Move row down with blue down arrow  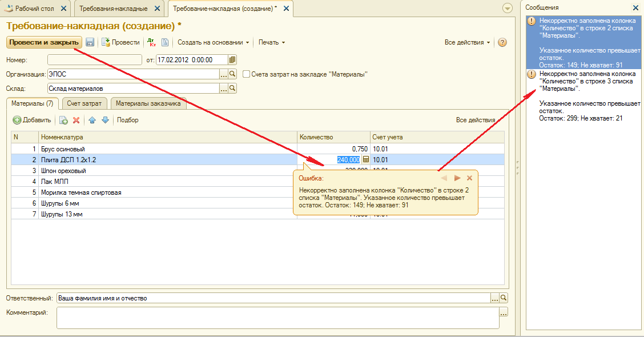105,120
